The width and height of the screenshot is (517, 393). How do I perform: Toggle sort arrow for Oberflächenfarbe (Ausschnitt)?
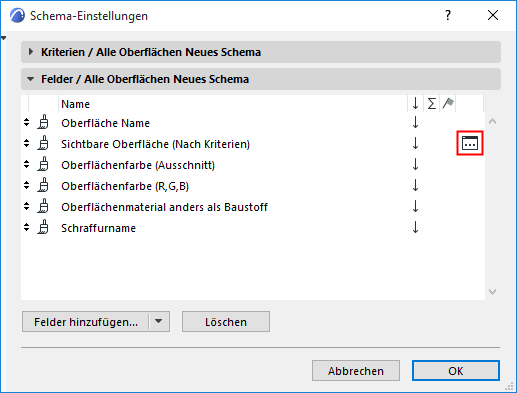(x=415, y=164)
